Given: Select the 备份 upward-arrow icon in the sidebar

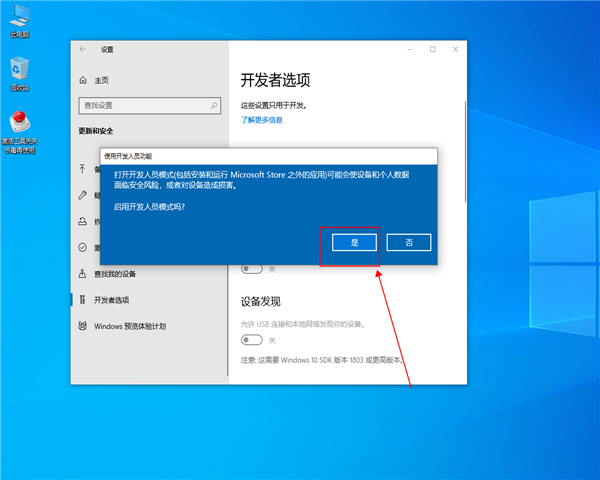Looking at the screenshot, I should click(83, 169).
